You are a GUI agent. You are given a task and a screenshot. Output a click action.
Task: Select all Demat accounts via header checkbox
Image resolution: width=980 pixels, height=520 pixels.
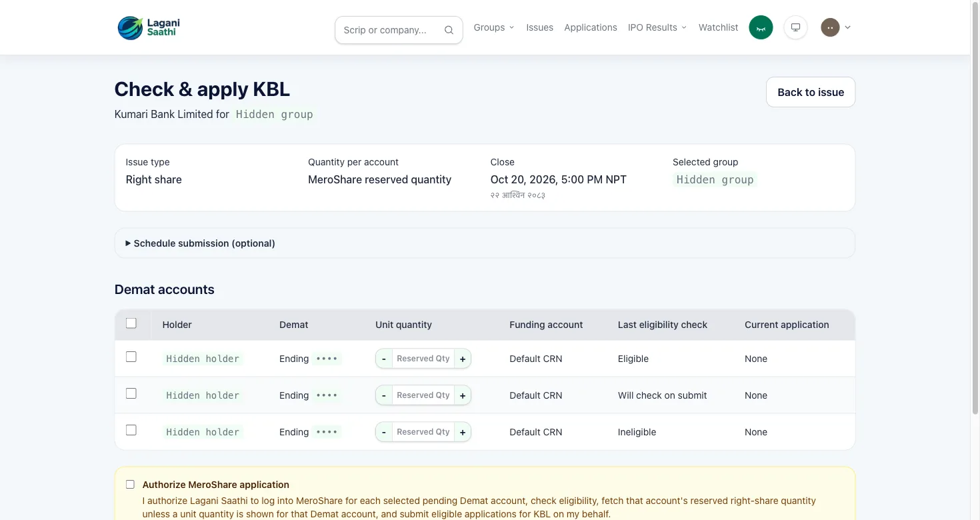(x=131, y=323)
